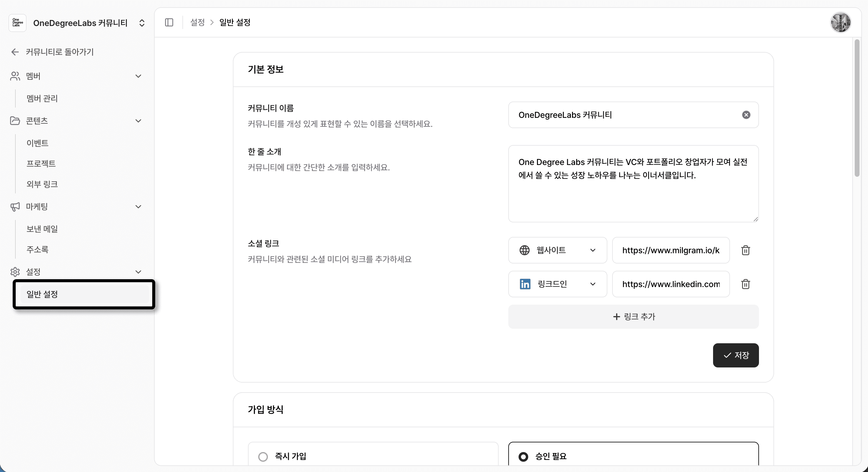The height and width of the screenshot is (472, 868).
Task: Collapse the 설정 section chevron
Action: pos(138,272)
